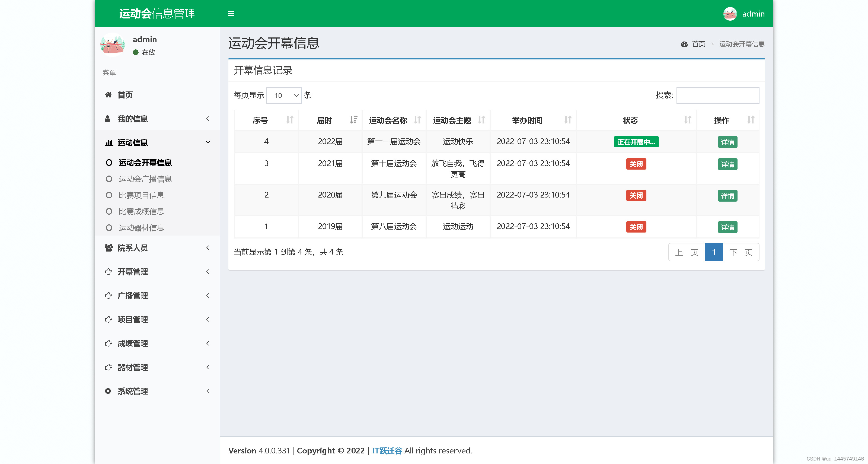
Task: Click 详情 for 第九届运动会
Action: (727, 195)
